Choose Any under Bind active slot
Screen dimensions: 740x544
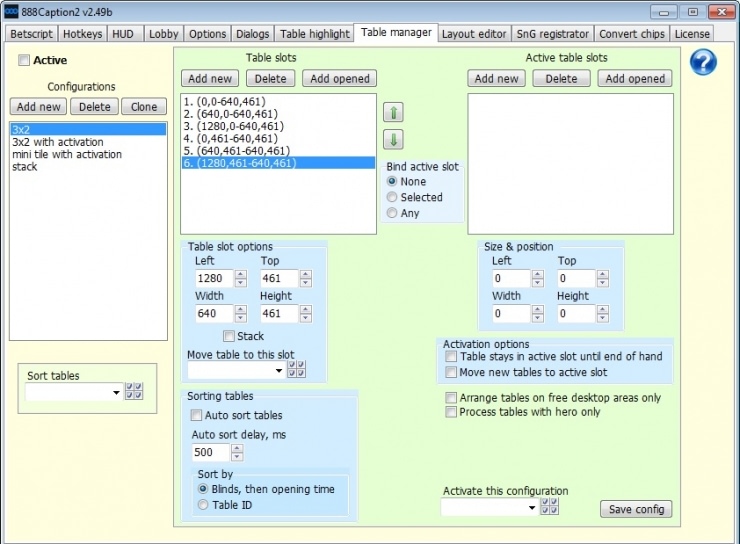coord(392,213)
